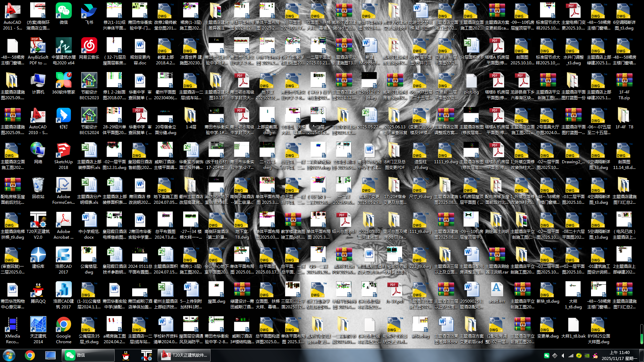Viewport: 644px width, 362px height.
Task: Click the volume speaker tray icon
Action: coord(563,356)
